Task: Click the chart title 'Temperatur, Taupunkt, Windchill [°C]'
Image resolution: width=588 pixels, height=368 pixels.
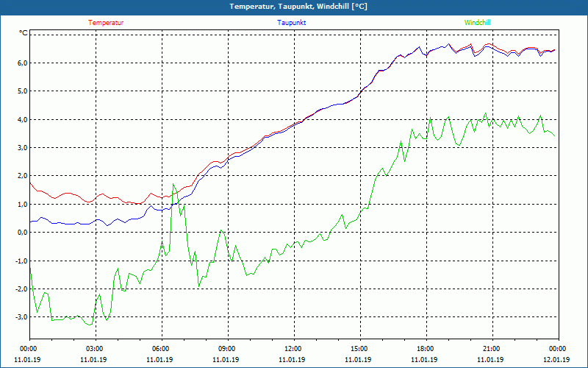Action: pos(298,7)
